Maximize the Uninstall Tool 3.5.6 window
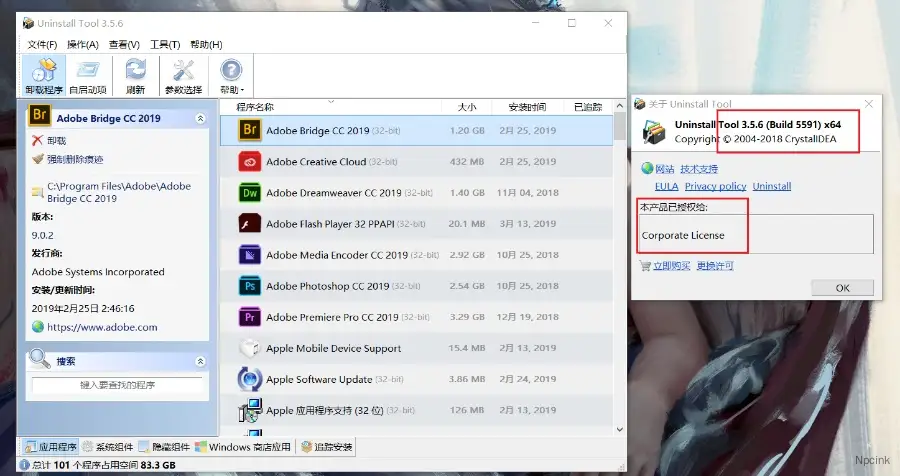 tap(572, 23)
